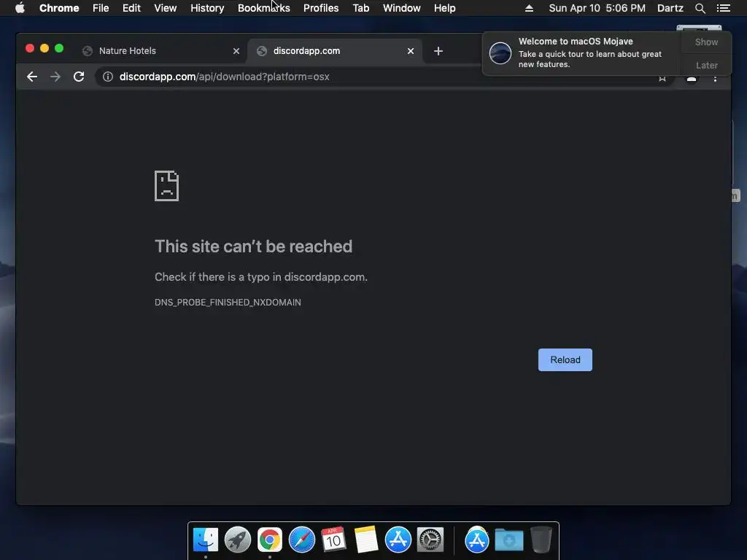Screen dimensions: 747x560
Task: Select the discordapp.com tab
Action: click(x=335, y=51)
